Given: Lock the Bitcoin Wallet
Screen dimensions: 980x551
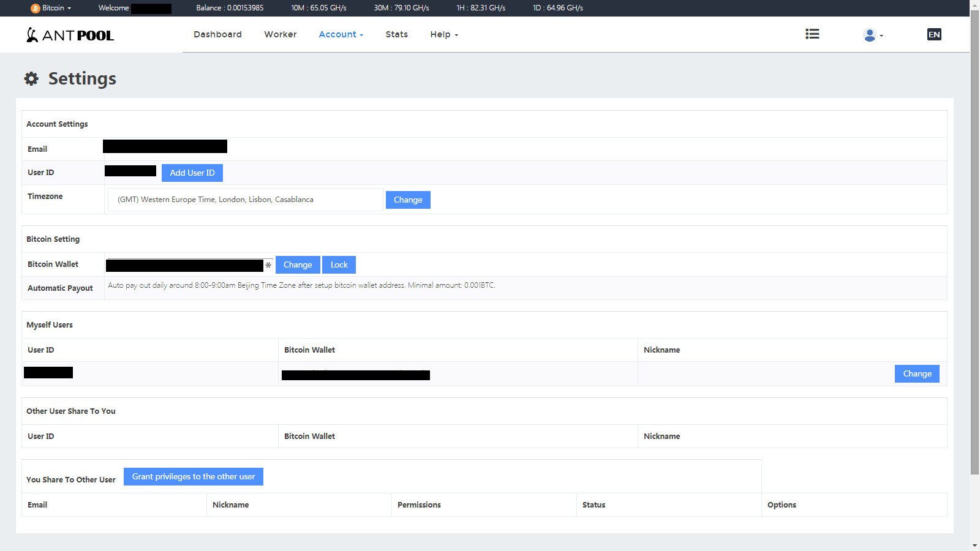Looking at the screenshot, I should pyautogui.click(x=339, y=264).
